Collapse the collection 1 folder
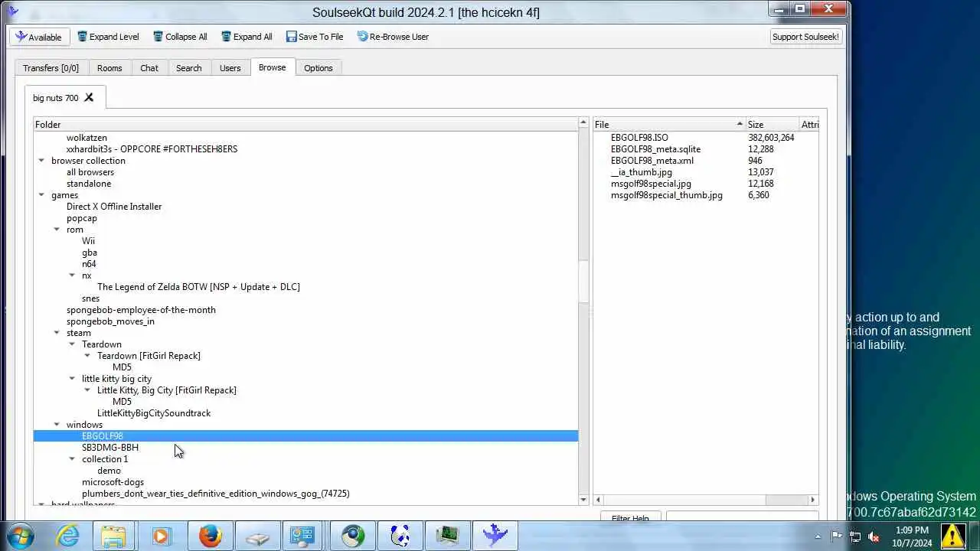 tap(72, 459)
